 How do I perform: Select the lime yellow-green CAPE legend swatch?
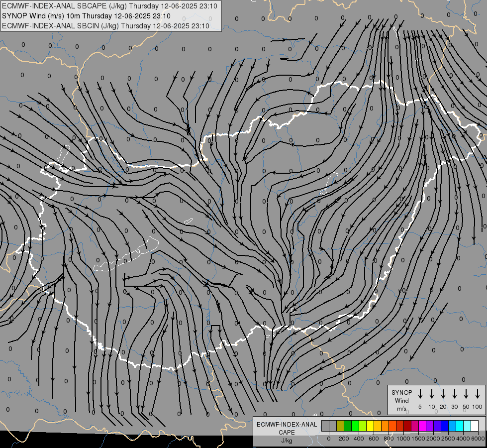pyautogui.click(x=363, y=426)
